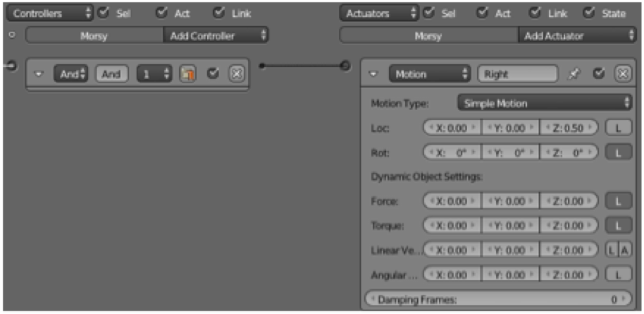Image resolution: width=644 pixels, height=314 pixels.
Task: Toggle the Linear Velocity A add button
Action: [x=625, y=250]
